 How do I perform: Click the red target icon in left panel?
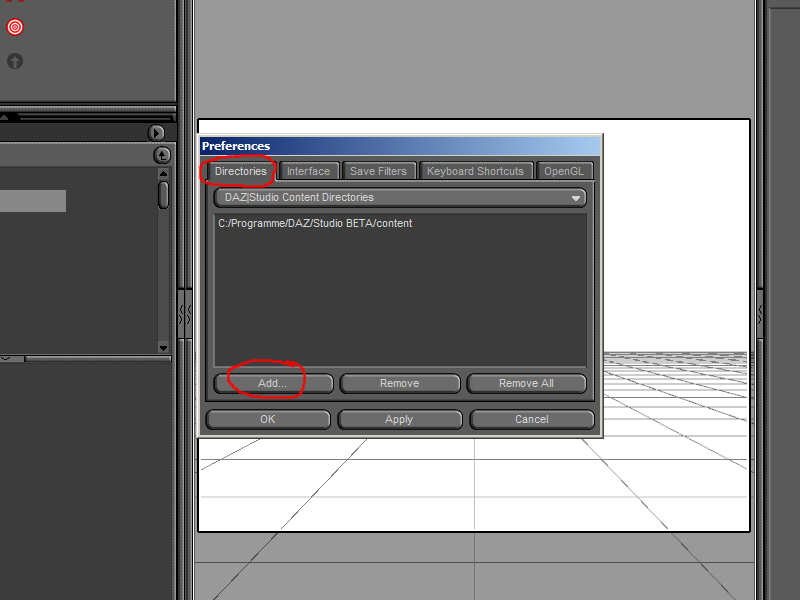[x=15, y=27]
